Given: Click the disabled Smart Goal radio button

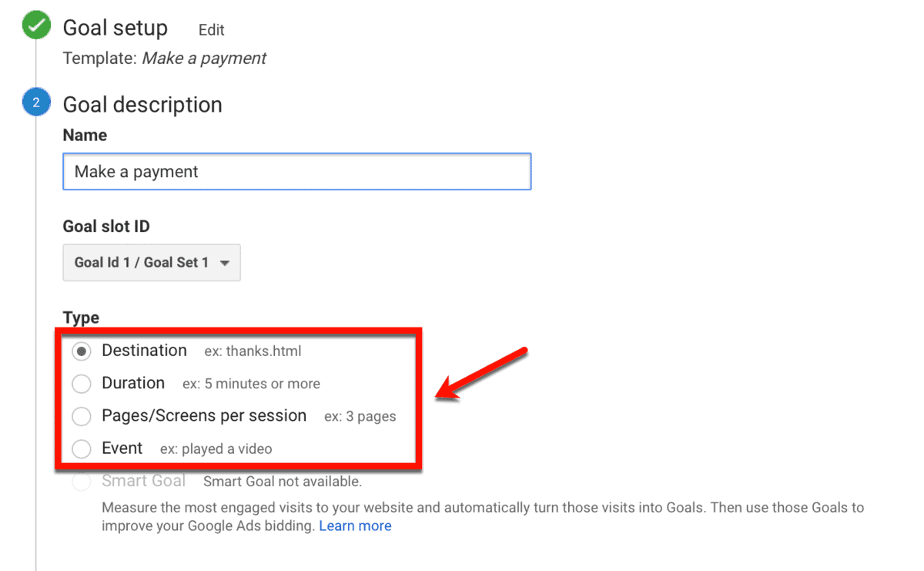Looking at the screenshot, I should 81,482.
